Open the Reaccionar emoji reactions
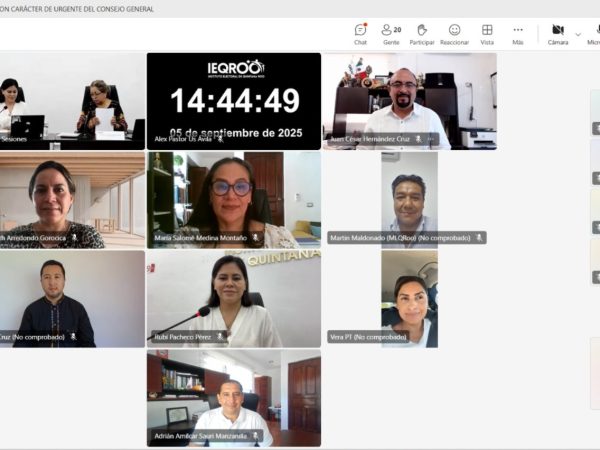 tap(454, 34)
